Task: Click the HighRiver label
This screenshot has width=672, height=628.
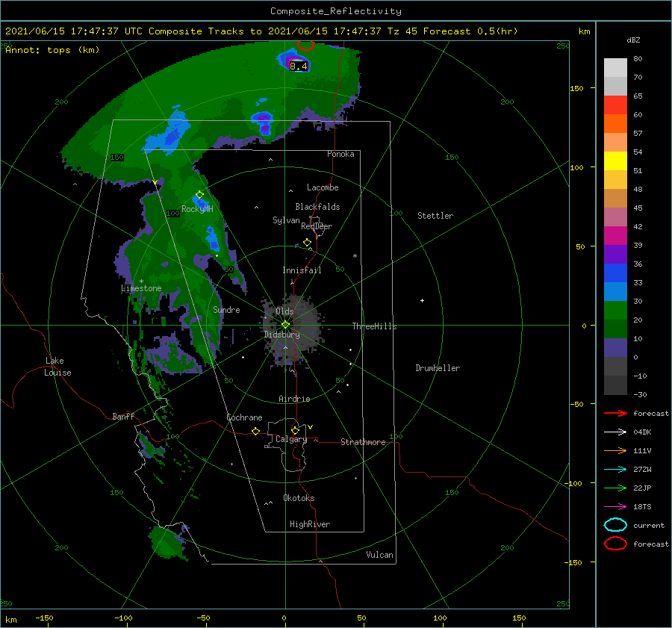Action: tap(310, 524)
